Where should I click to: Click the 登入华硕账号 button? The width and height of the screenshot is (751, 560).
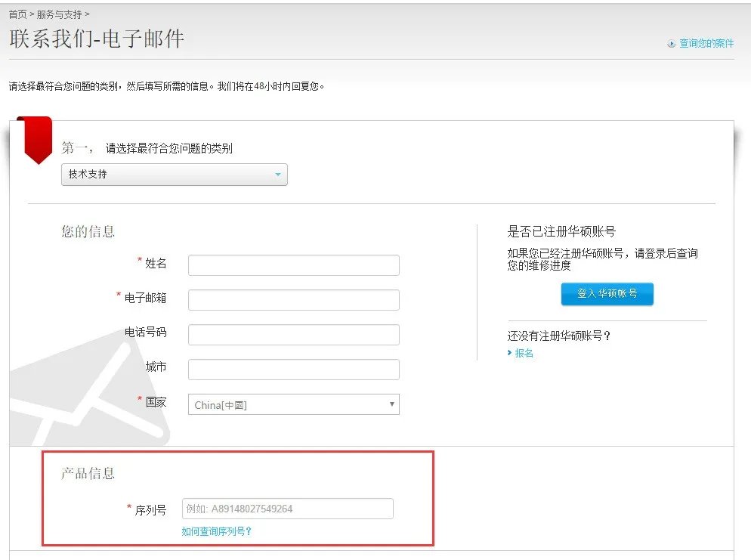(x=607, y=295)
